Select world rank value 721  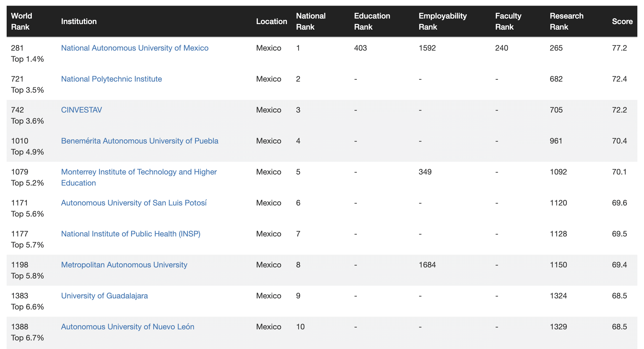(17, 79)
